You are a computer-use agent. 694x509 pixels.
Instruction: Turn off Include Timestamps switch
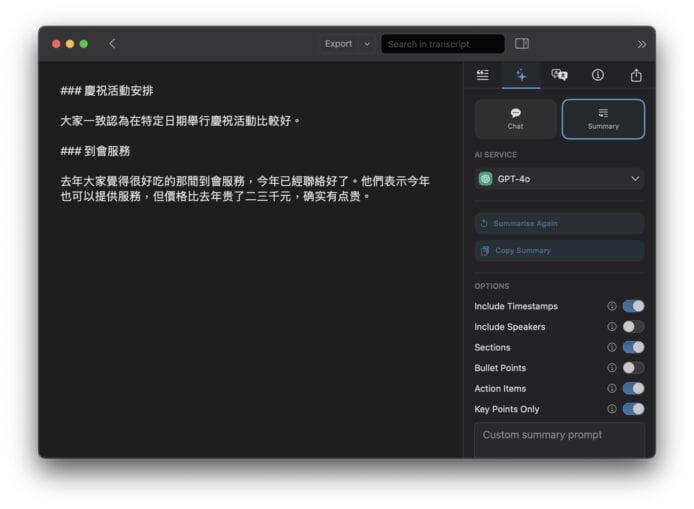point(633,306)
